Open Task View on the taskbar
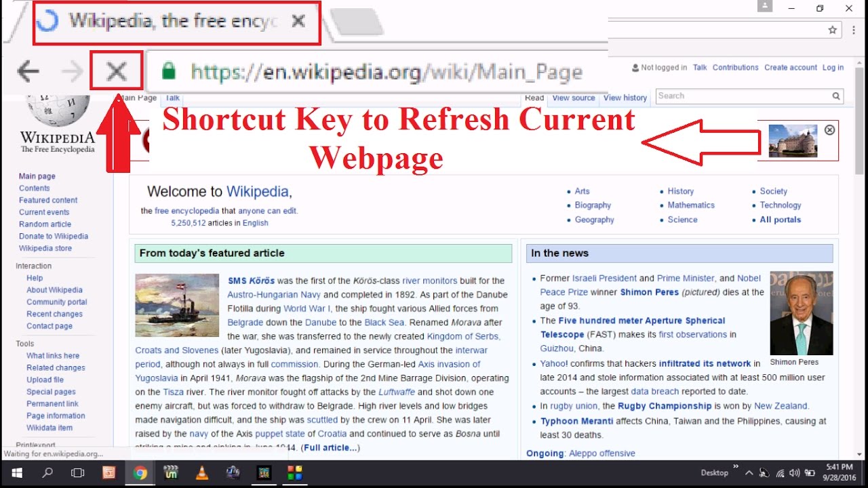Viewport: 868px width, 488px height. point(78,473)
